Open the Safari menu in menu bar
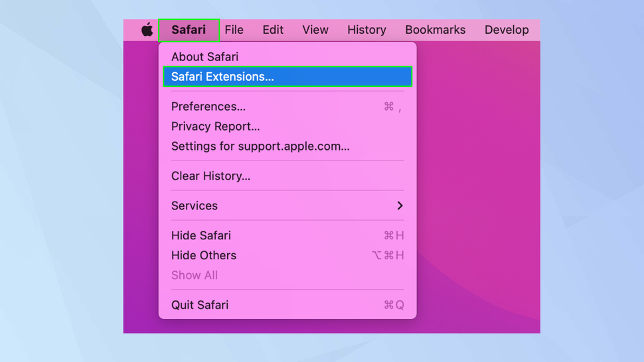Image resolution: width=644 pixels, height=362 pixels. tap(189, 30)
